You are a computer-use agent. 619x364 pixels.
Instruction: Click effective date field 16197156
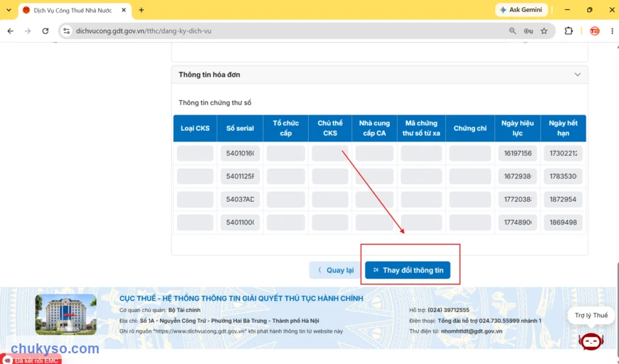coord(517,154)
